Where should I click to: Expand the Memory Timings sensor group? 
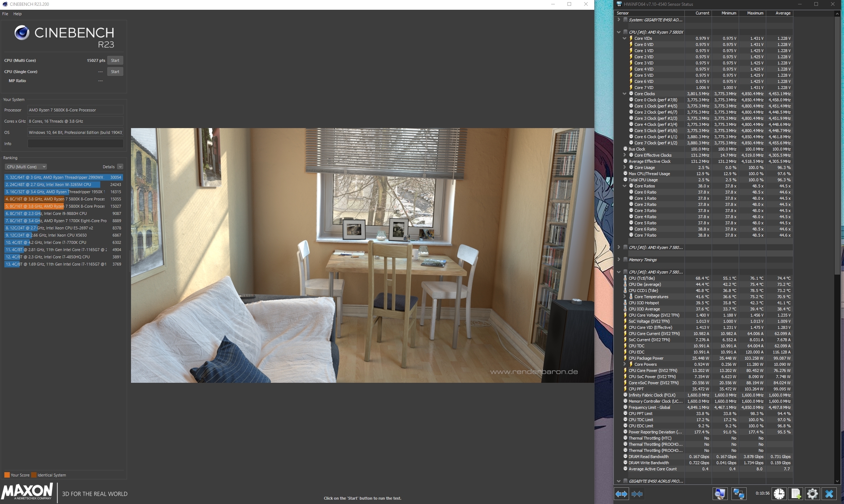(x=619, y=260)
